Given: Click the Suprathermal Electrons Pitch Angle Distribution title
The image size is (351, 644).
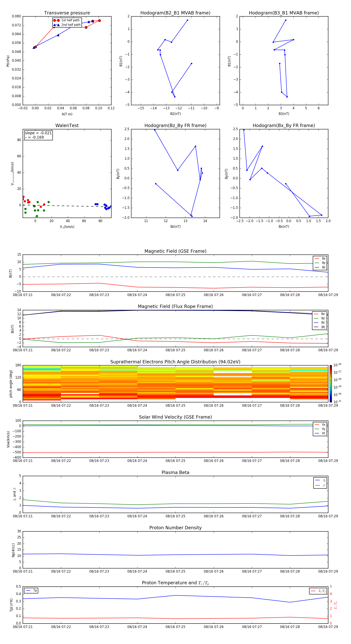Looking at the screenshot, I should (x=175, y=362).
